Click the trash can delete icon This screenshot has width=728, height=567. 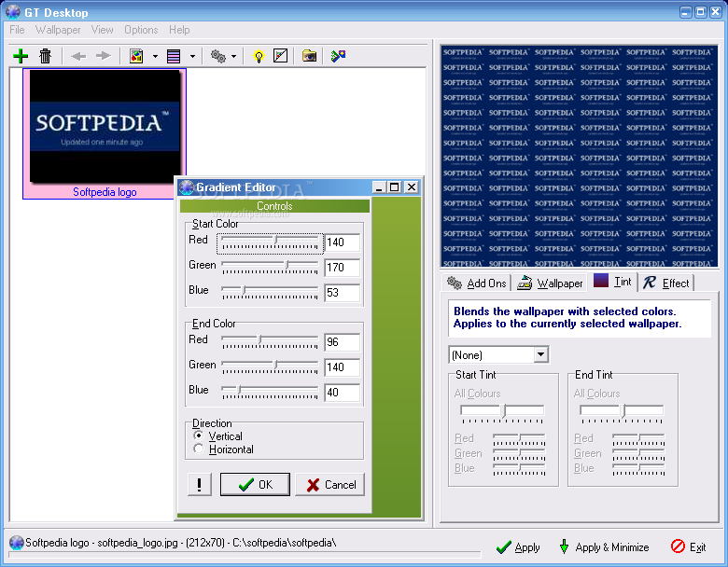pyautogui.click(x=45, y=56)
